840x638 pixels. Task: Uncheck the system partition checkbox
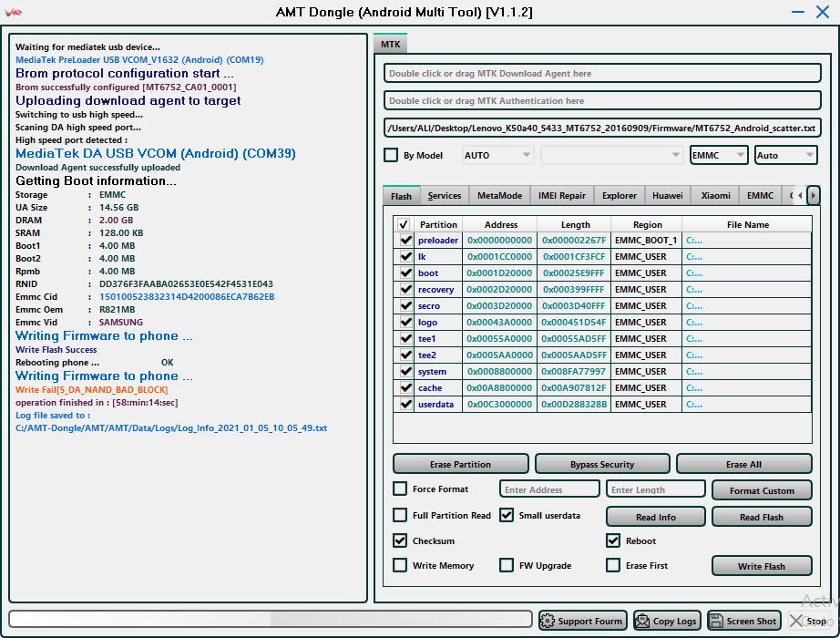(405, 372)
